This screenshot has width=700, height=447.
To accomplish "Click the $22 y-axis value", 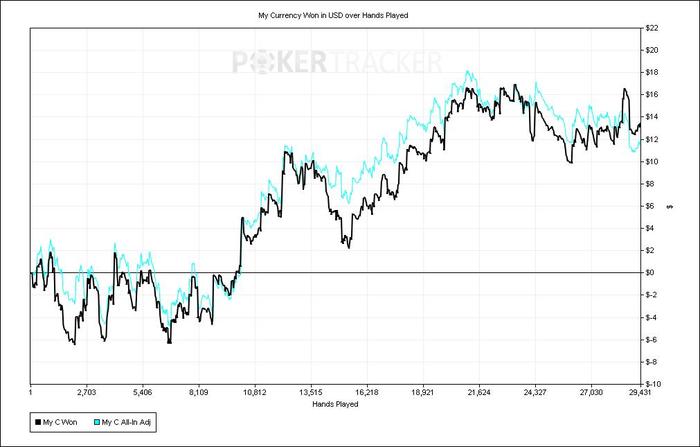I will click(x=651, y=28).
